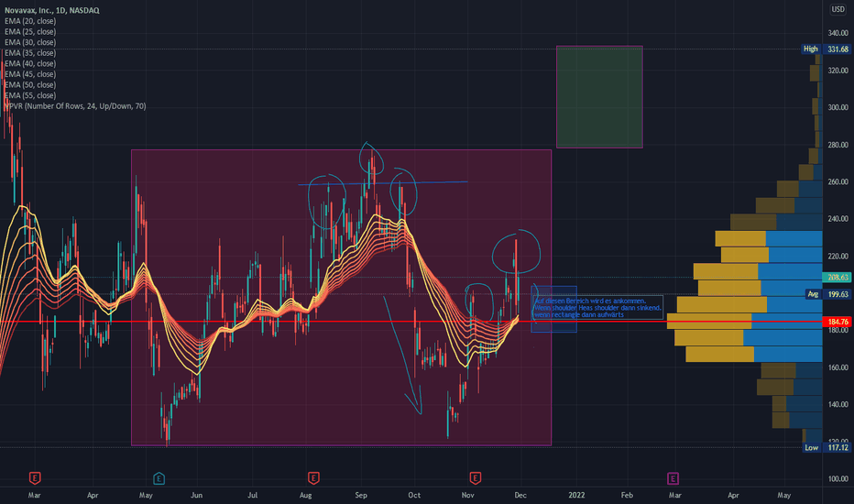The image size is (854, 504).
Task: Click 320.00 on the price scale
Action: pos(838,71)
